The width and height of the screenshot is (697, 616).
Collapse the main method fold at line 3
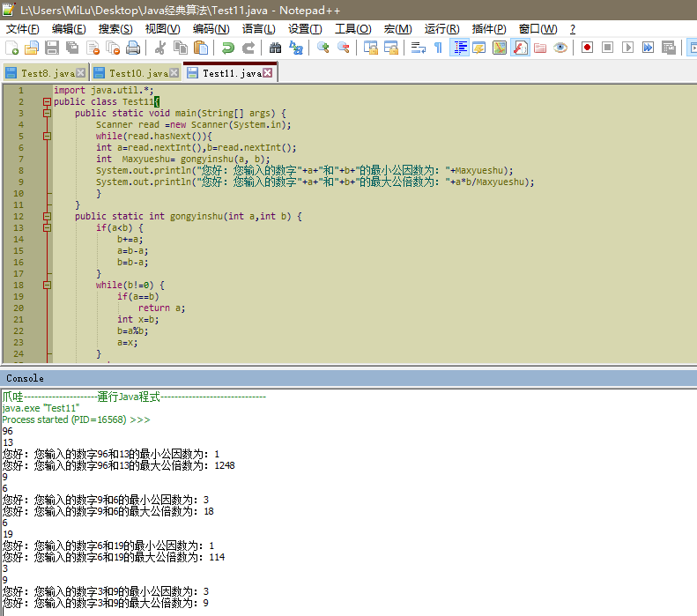(x=47, y=114)
